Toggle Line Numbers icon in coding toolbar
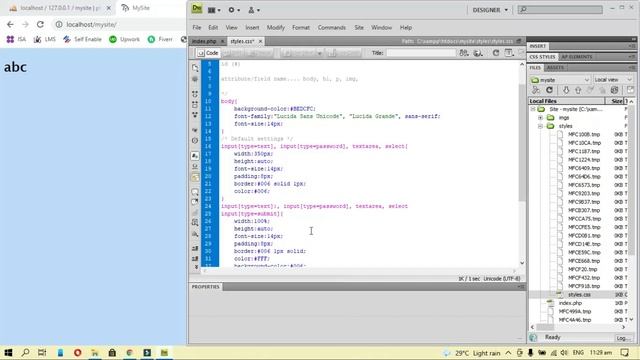 tap(195, 156)
